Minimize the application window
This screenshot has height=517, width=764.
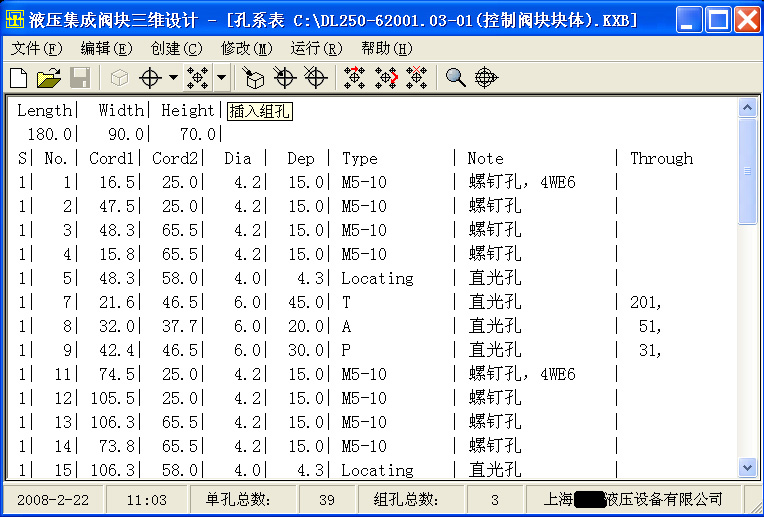pyautogui.click(x=689, y=20)
